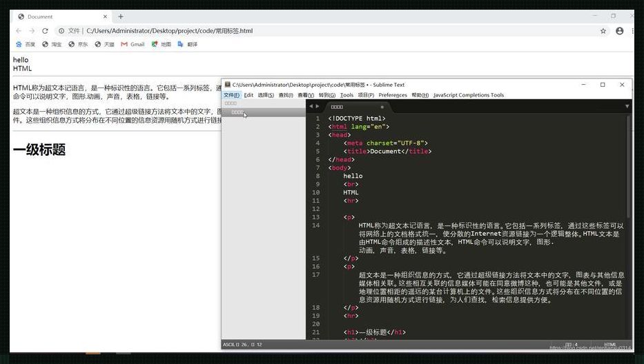Viewport: 644px width, 364px height.
Task: Click the <br> tag on line 9
Action: tap(351, 184)
